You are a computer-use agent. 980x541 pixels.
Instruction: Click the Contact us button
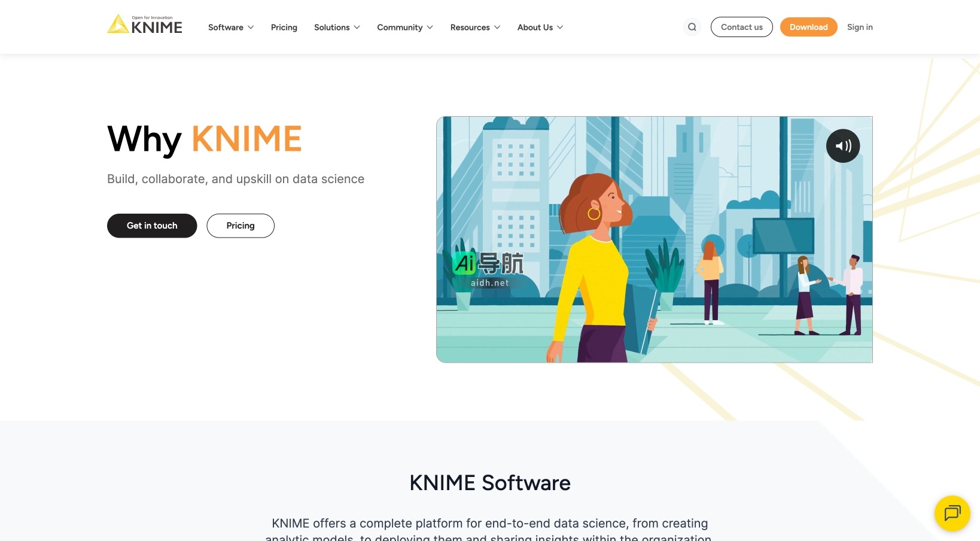coord(741,27)
